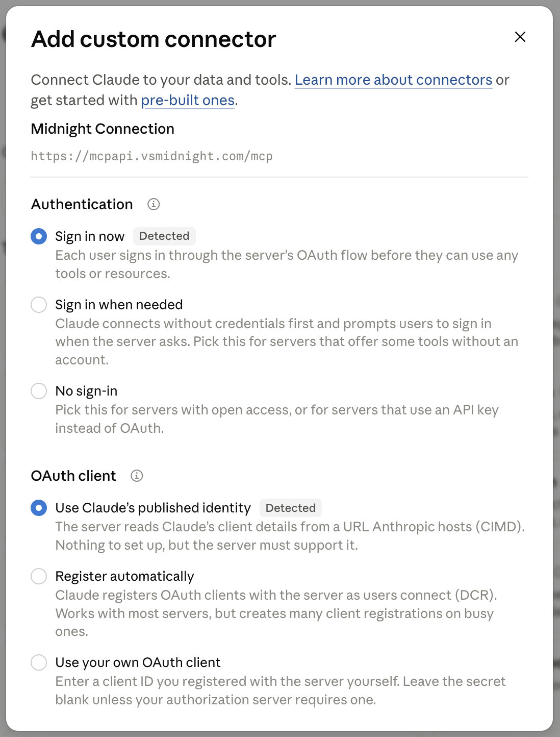The width and height of the screenshot is (560, 737).
Task: Click the Sign in when needed label
Action: pos(119,305)
